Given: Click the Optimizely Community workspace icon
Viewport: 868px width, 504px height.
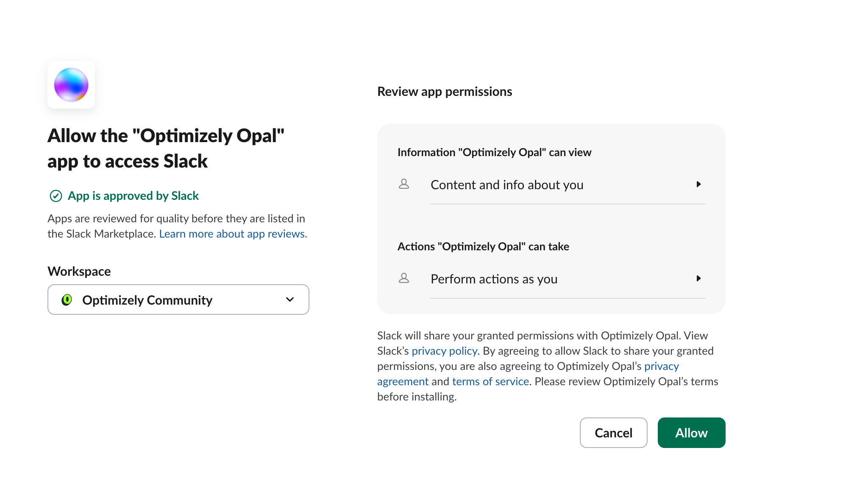Looking at the screenshot, I should [x=67, y=300].
